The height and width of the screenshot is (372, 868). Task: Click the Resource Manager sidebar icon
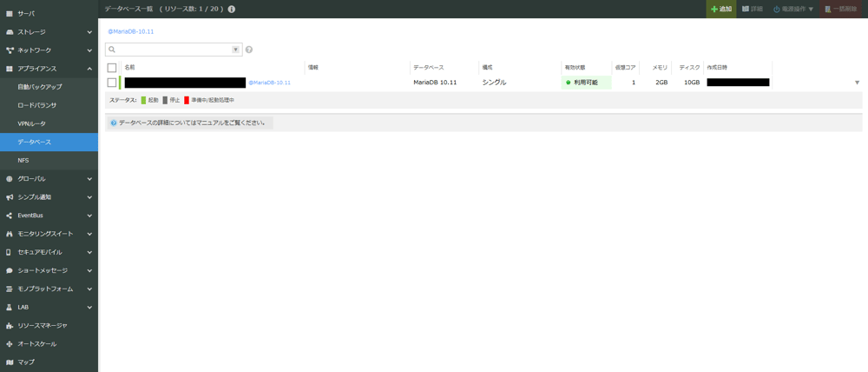[x=10, y=326]
